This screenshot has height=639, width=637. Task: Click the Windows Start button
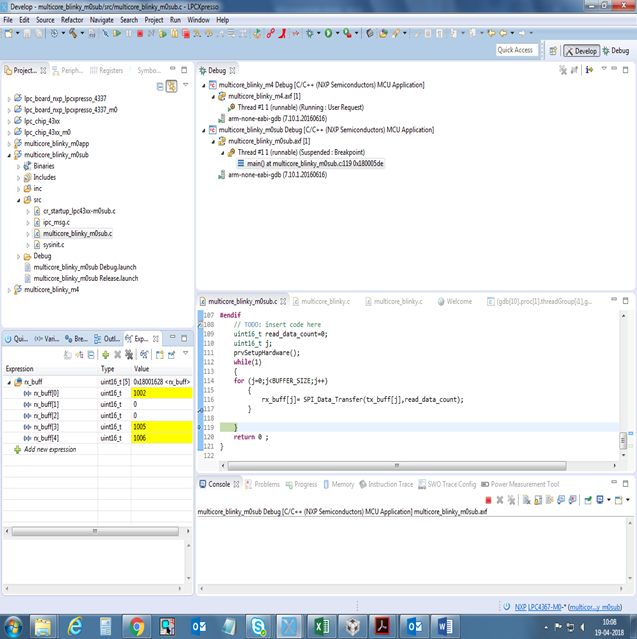pyautogui.click(x=13, y=627)
